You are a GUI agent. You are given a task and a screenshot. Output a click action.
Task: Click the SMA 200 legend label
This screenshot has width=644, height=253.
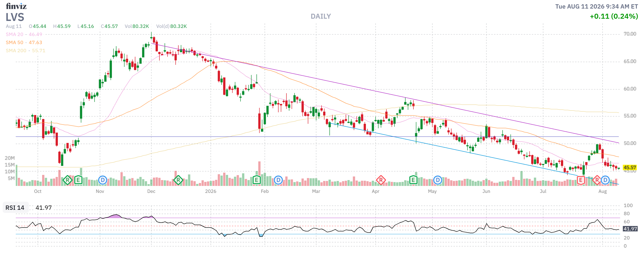click(16, 50)
